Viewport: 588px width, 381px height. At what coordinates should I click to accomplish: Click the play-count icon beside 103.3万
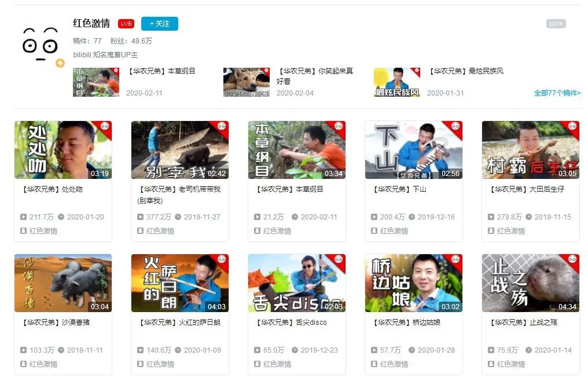click(x=23, y=350)
